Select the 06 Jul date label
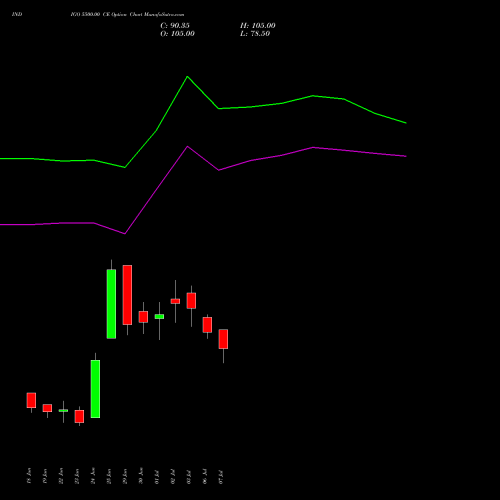This screenshot has height=500, width=500. [x=205, y=477]
